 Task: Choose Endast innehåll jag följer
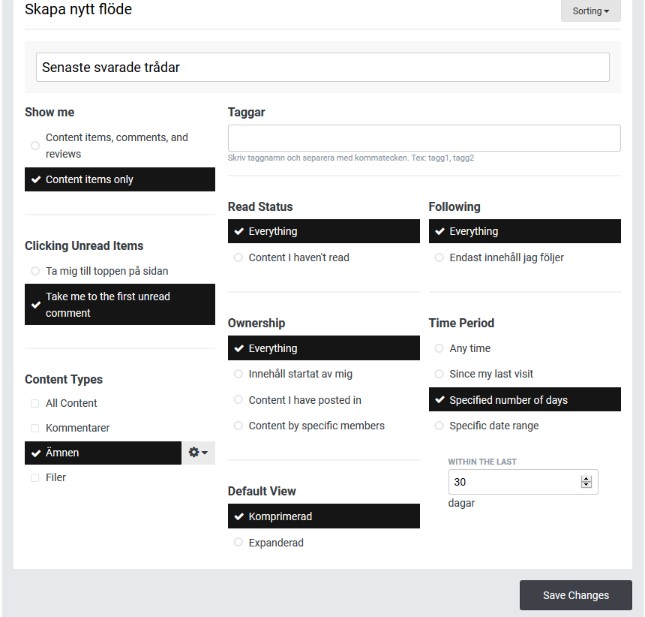[x=506, y=257]
